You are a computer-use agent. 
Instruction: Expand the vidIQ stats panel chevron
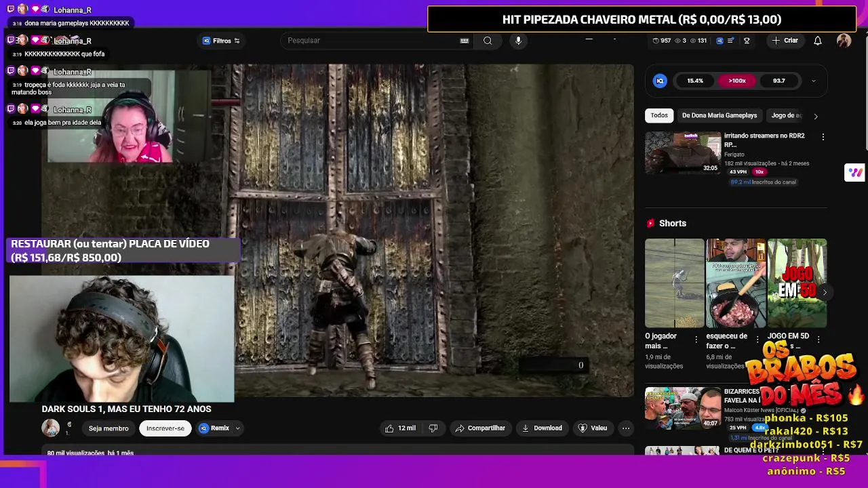(814, 81)
